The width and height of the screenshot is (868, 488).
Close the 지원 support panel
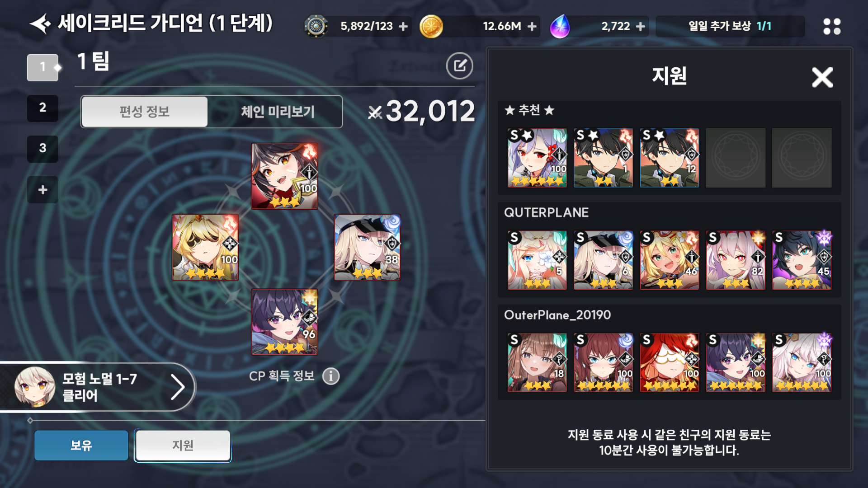[x=822, y=77]
